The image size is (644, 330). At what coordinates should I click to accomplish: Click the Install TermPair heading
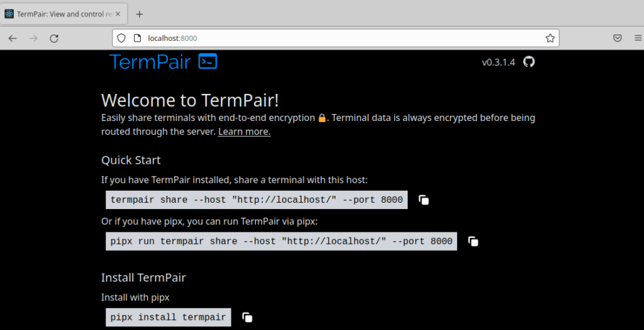(x=143, y=278)
